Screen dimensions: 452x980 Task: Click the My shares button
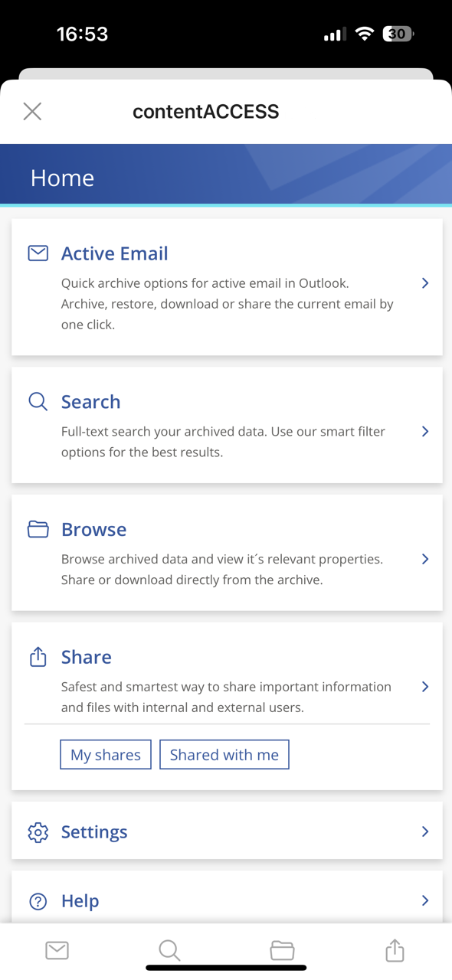coord(105,754)
